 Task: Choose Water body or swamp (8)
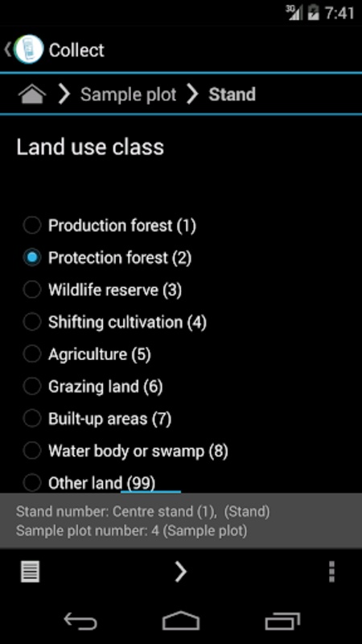point(125,451)
